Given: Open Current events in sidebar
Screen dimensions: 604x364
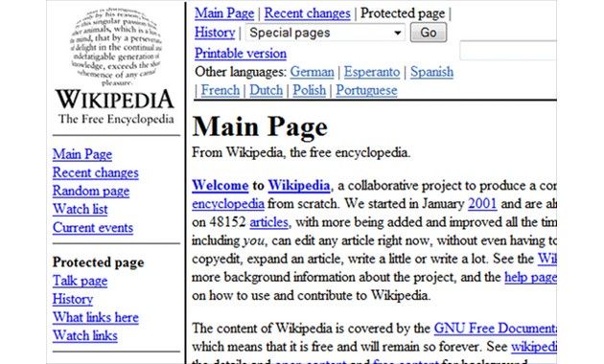Looking at the screenshot, I should [x=93, y=228].
